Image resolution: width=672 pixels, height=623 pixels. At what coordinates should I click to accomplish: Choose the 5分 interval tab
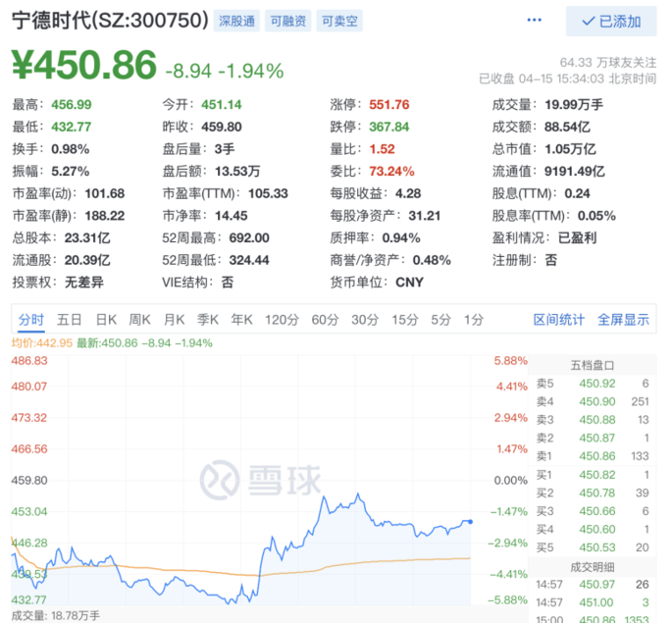coord(441,320)
